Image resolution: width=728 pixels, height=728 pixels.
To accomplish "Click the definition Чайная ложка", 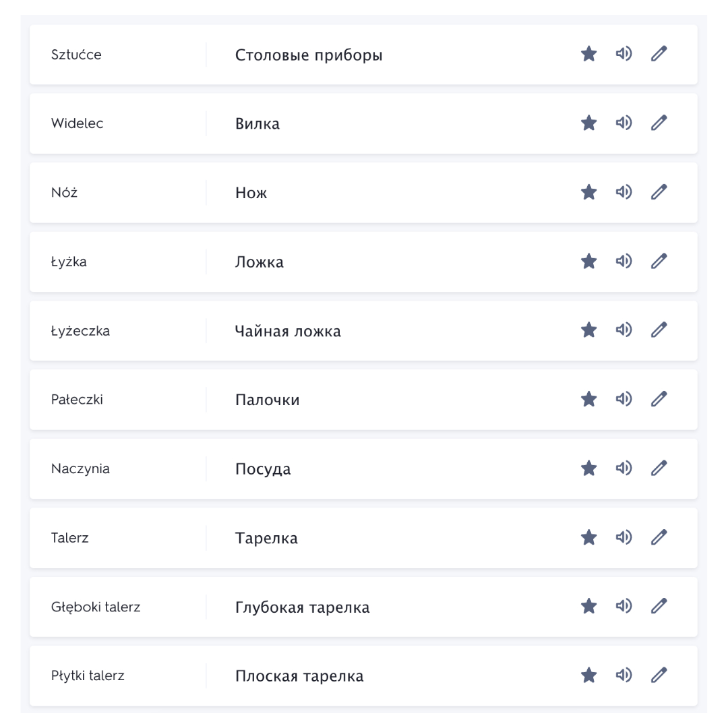I will pyautogui.click(x=288, y=331).
